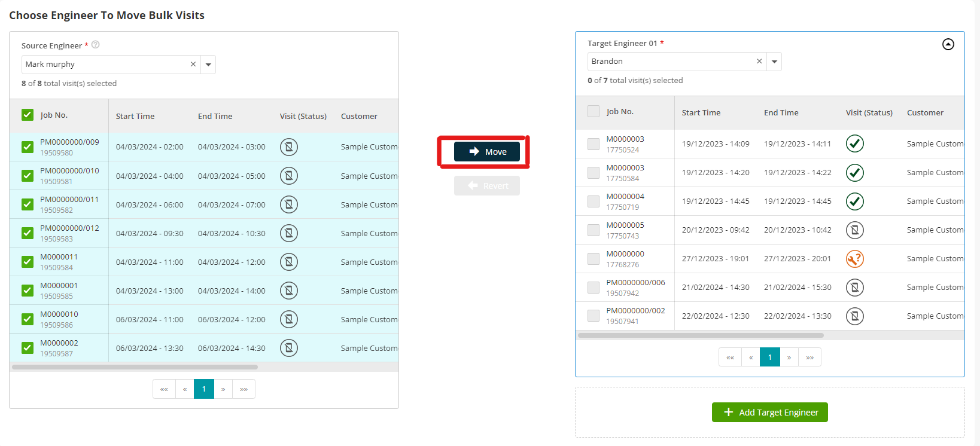Click the Move button
Image resolution: width=980 pixels, height=446 pixels.
(487, 152)
